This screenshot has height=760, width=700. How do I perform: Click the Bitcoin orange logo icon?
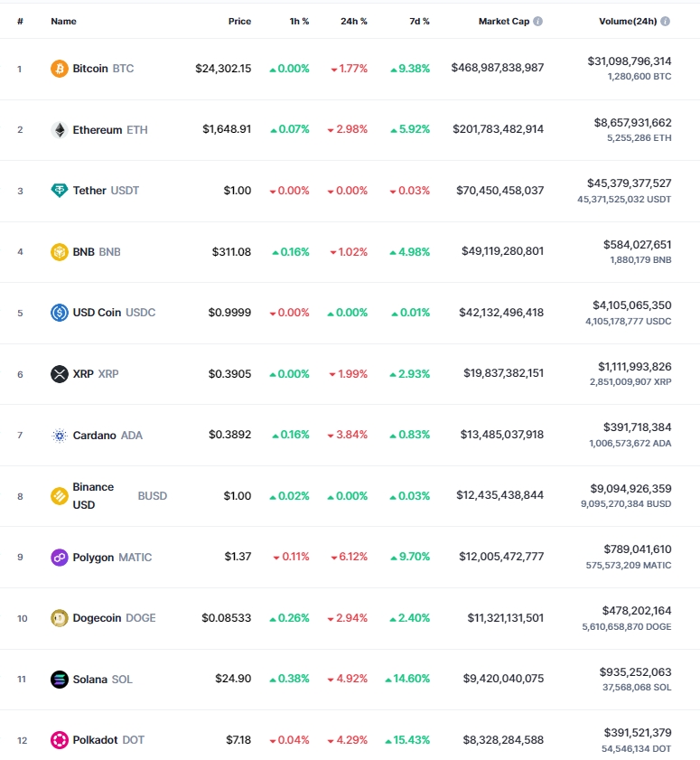coord(59,69)
